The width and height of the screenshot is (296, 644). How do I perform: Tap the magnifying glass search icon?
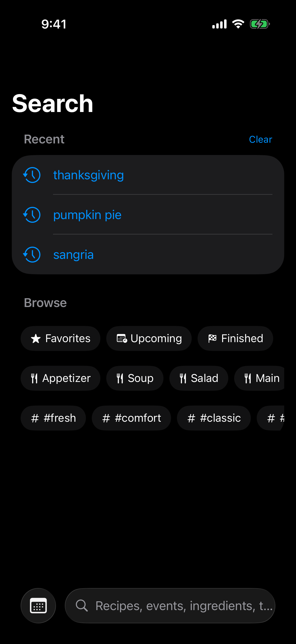coord(82,605)
